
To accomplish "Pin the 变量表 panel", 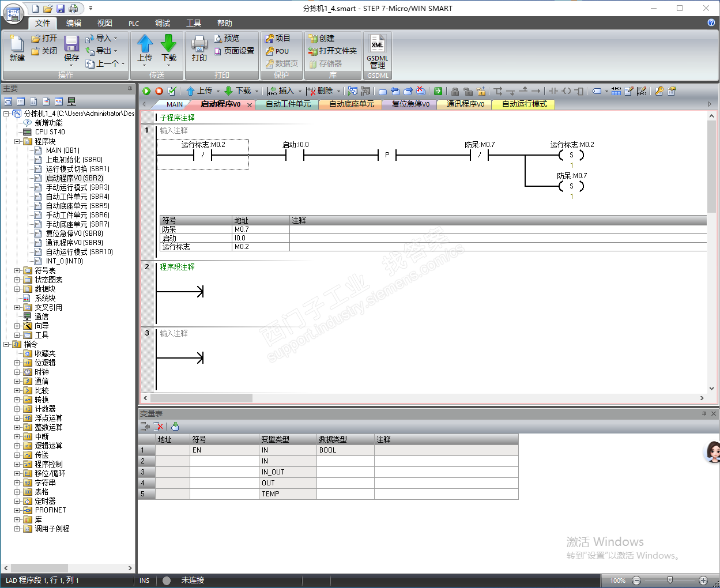I will (704, 414).
